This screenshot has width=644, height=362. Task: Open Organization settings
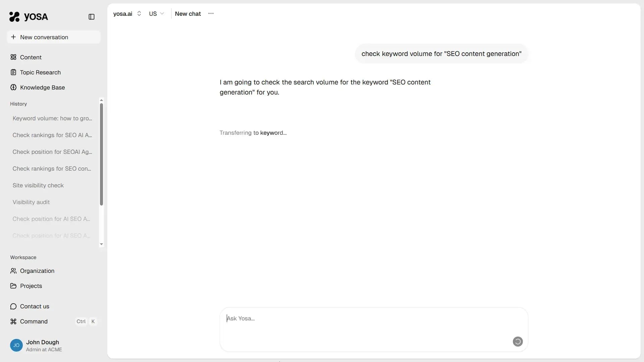pos(54,270)
